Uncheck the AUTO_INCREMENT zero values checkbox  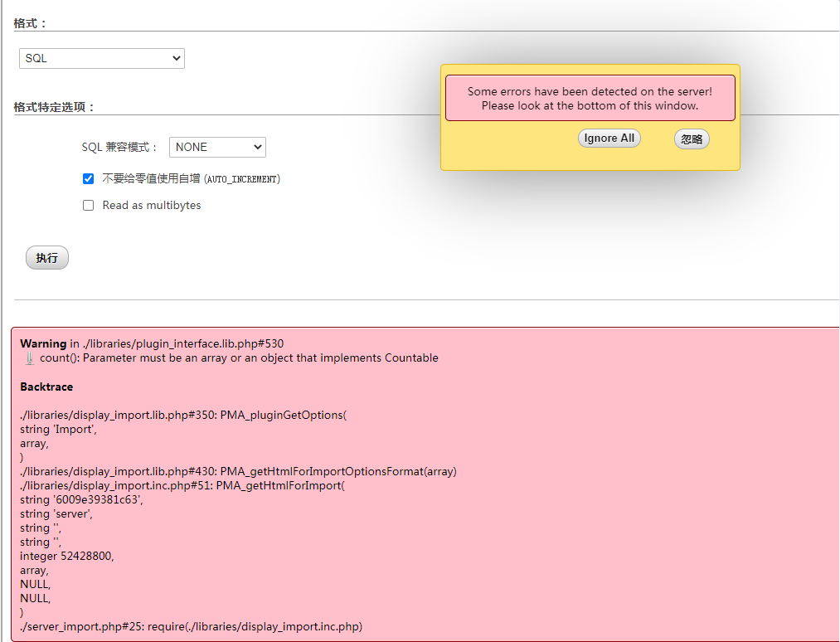(89, 178)
